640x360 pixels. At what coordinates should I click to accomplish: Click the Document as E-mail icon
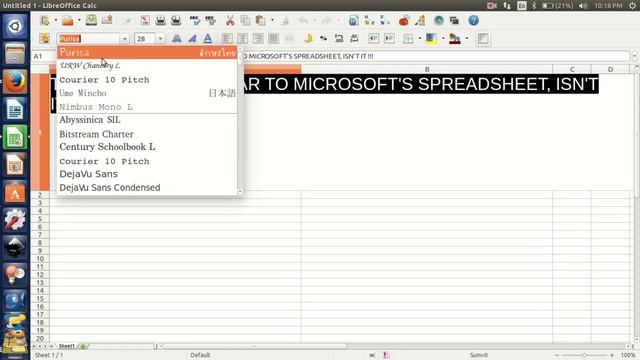tap(107, 20)
